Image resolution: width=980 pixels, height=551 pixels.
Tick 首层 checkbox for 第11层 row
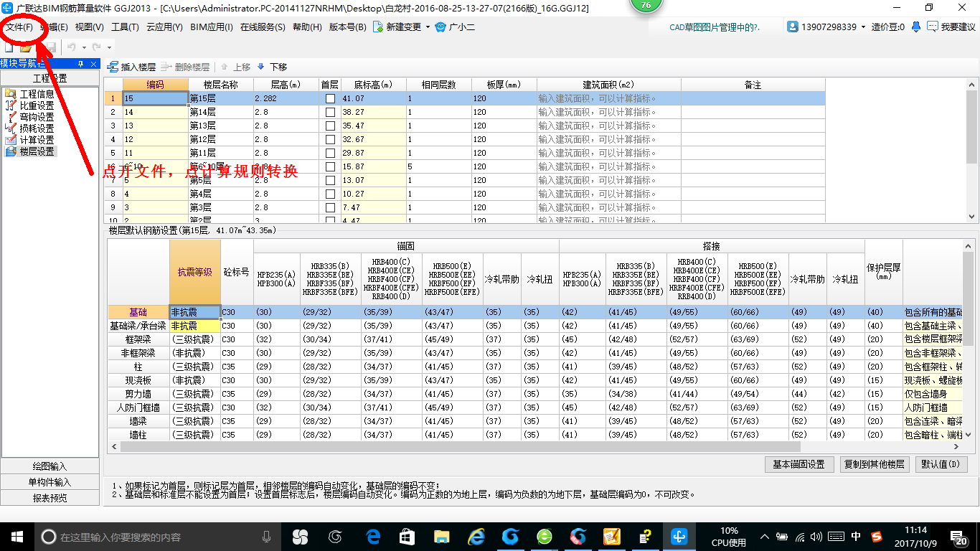[330, 153]
